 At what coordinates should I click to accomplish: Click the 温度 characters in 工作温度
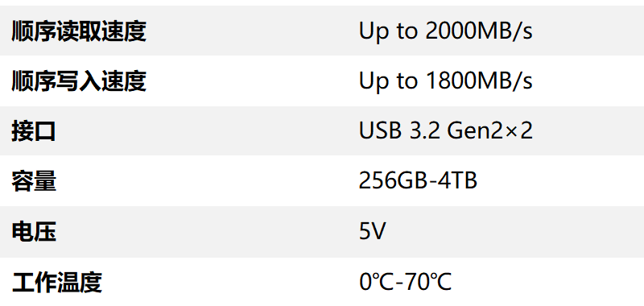click(x=79, y=283)
